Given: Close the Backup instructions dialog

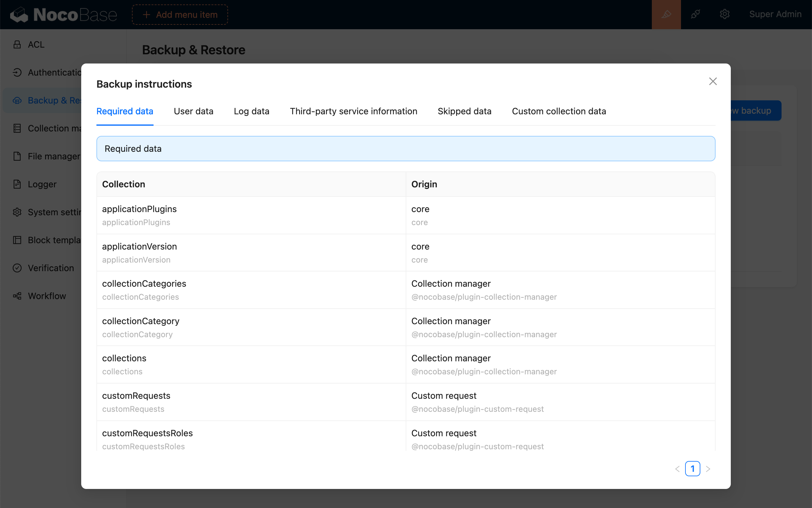Looking at the screenshot, I should pyautogui.click(x=713, y=81).
